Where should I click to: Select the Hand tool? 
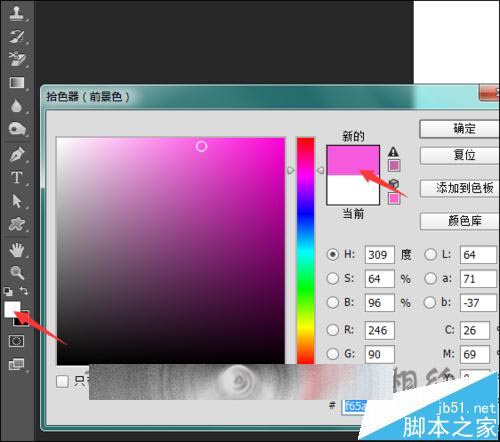coord(17,250)
